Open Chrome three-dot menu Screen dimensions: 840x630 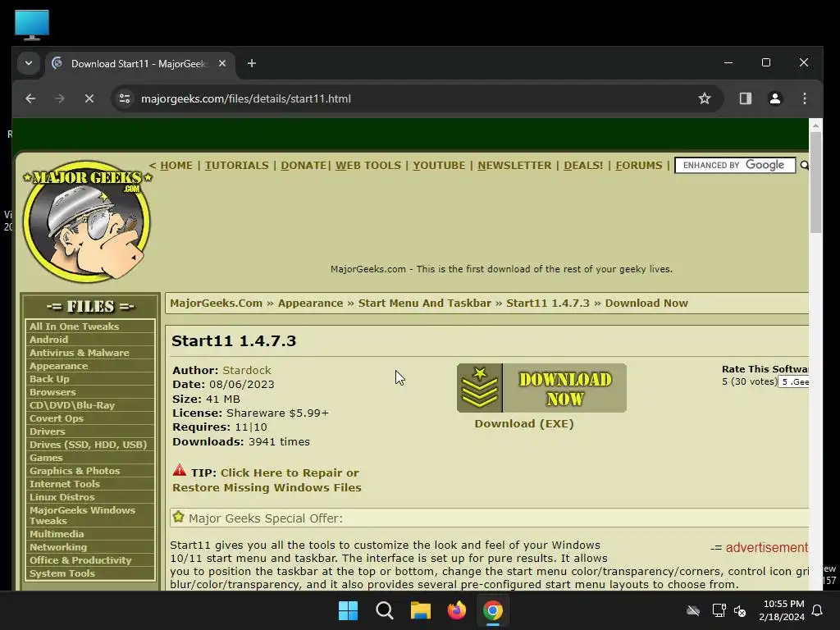tap(804, 98)
